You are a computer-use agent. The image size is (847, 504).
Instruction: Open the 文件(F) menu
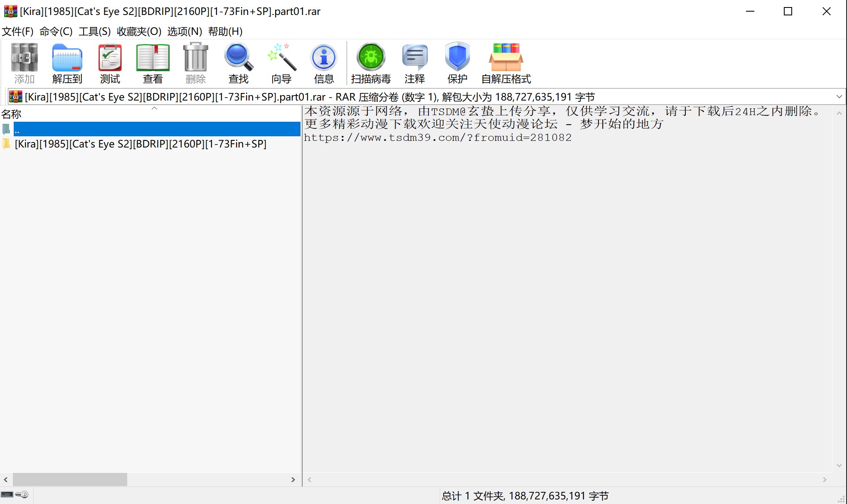pos(17,32)
